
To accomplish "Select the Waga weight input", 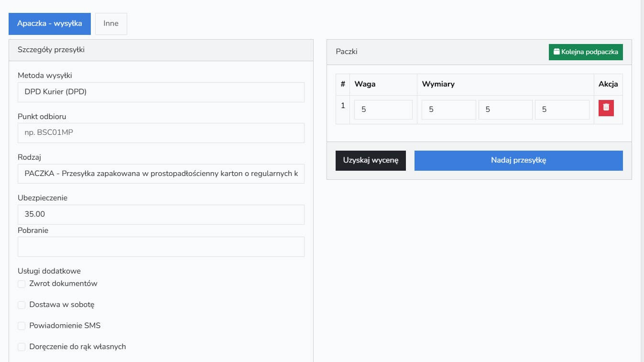I will click(x=383, y=110).
